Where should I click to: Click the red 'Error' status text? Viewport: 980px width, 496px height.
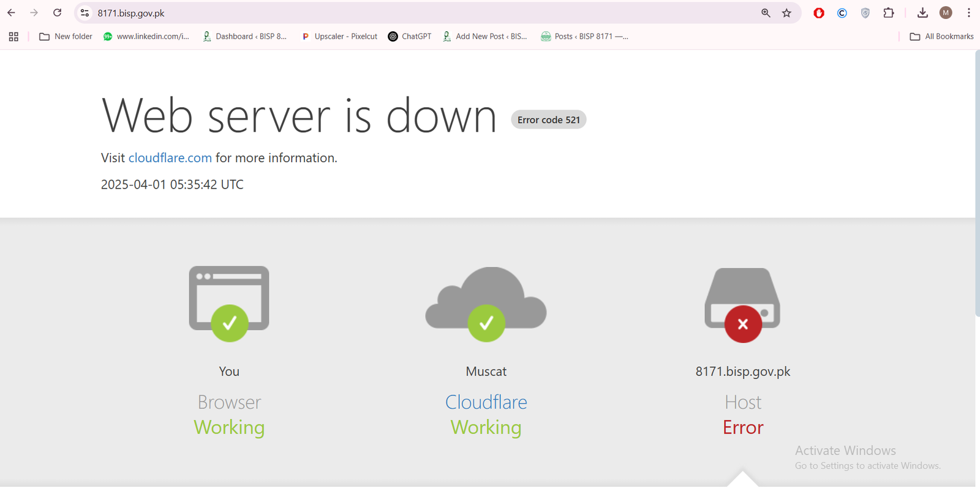point(743,427)
